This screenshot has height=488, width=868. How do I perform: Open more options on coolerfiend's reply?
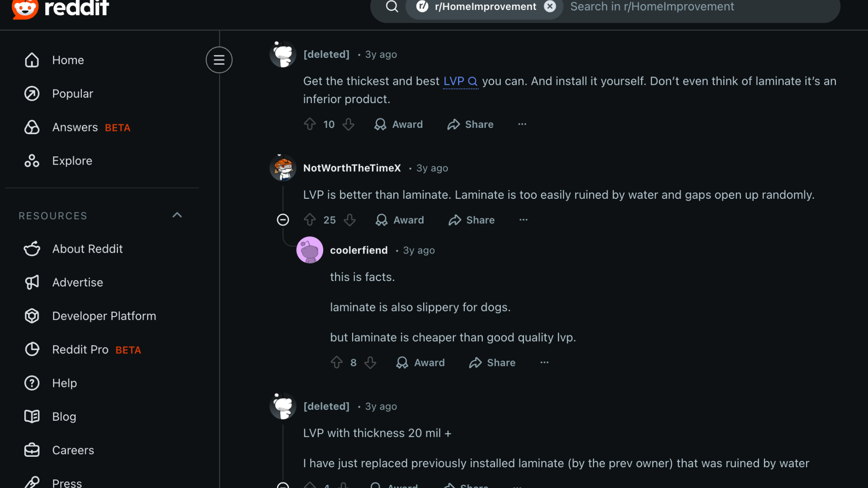(544, 362)
